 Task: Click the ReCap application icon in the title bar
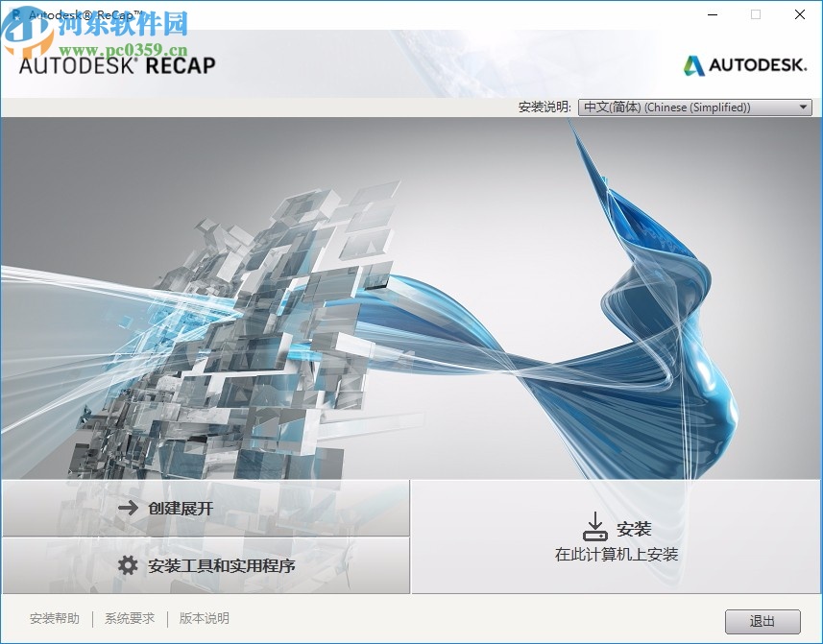point(13,14)
